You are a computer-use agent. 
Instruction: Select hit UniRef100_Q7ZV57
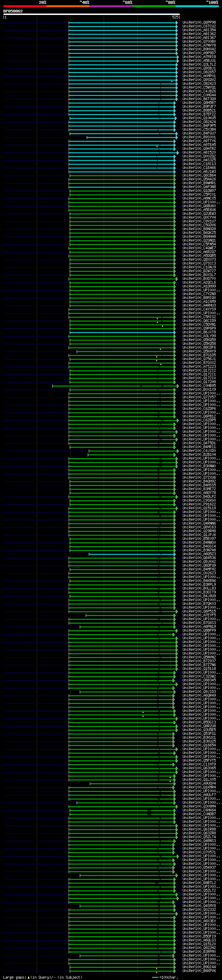(199, 397)
